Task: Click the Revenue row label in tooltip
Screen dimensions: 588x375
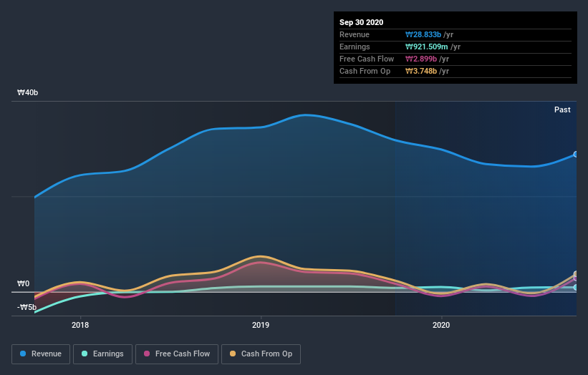Action: coord(355,34)
